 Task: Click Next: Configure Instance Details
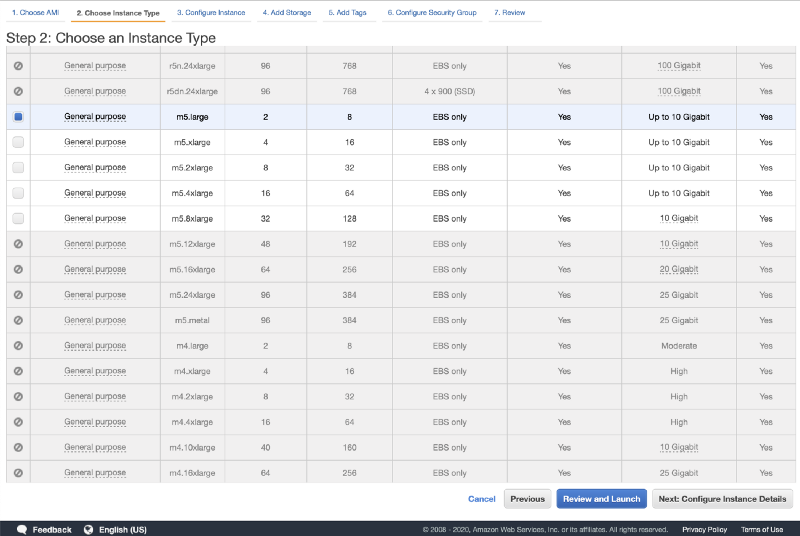(x=722, y=498)
